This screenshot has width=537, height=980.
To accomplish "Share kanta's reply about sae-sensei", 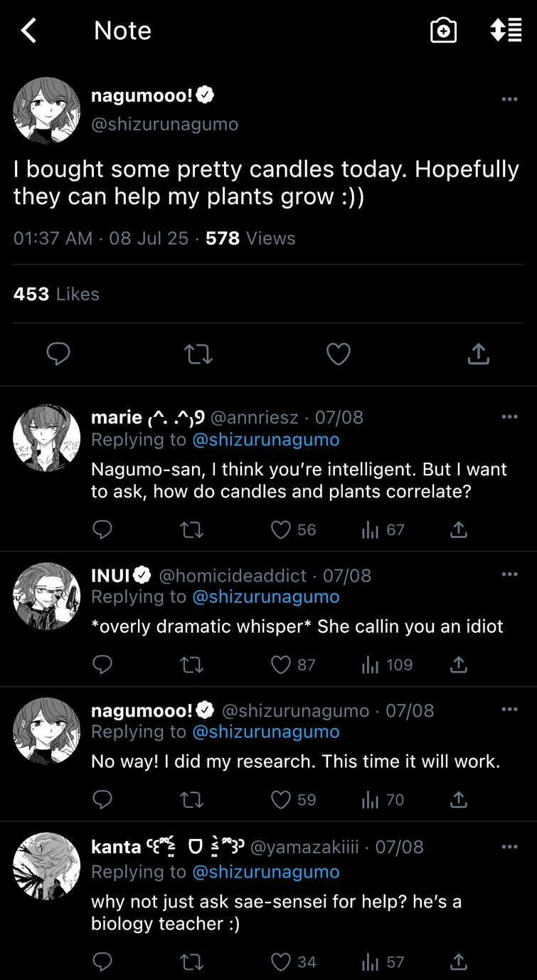I will tap(459, 962).
